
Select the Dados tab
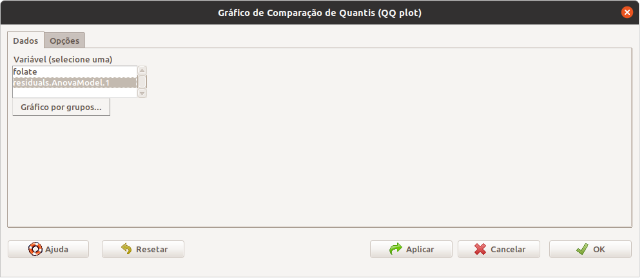coord(26,41)
